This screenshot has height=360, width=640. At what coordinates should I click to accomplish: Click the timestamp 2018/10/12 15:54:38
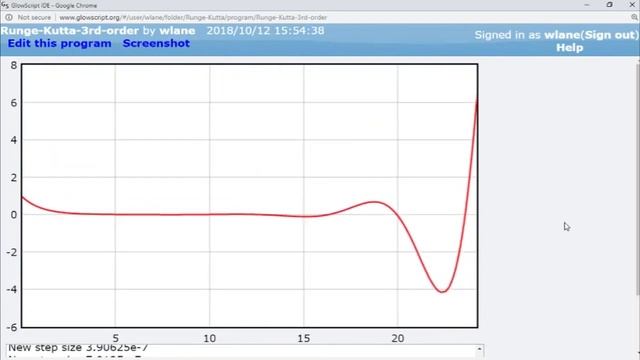[x=265, y=31]
